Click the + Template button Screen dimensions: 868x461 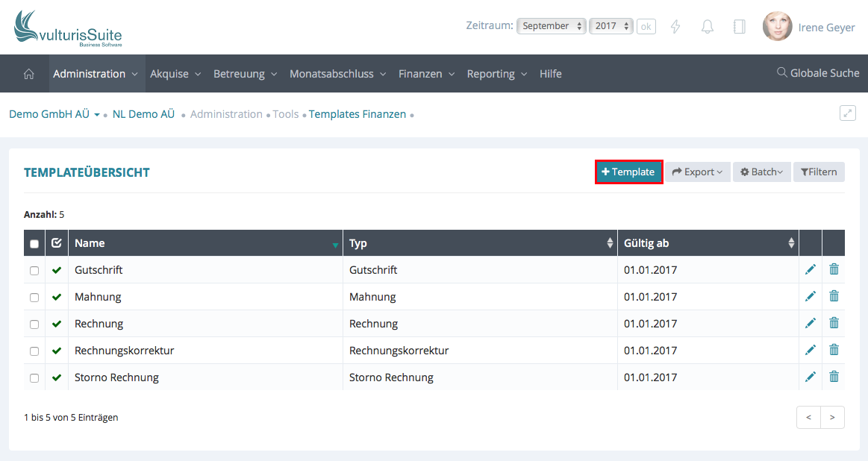click(628, 172)
